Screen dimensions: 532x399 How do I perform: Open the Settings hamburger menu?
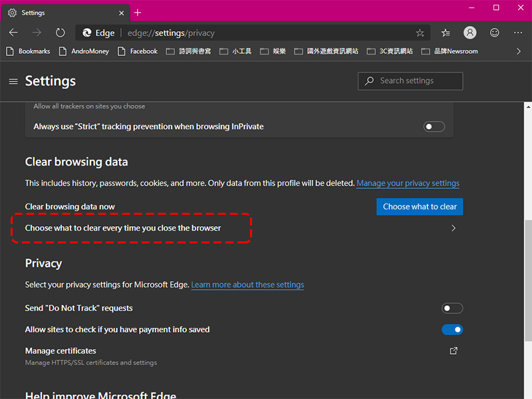(x=13, y=81)
